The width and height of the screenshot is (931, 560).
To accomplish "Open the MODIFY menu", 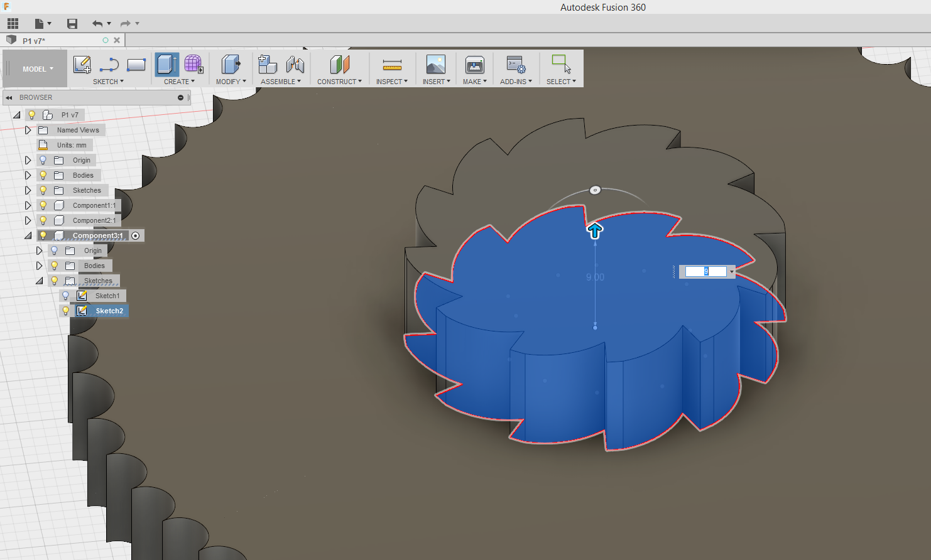I will (231, 82).
